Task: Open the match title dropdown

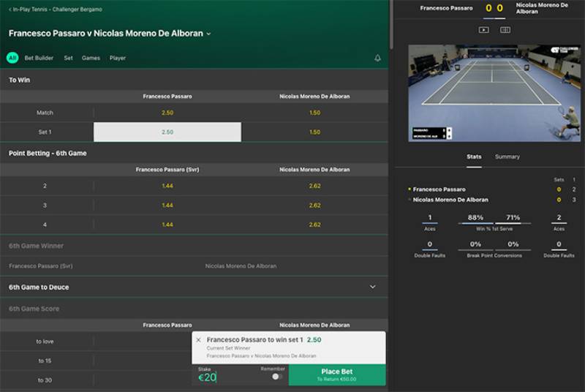Action: click(x=208, y=34)
